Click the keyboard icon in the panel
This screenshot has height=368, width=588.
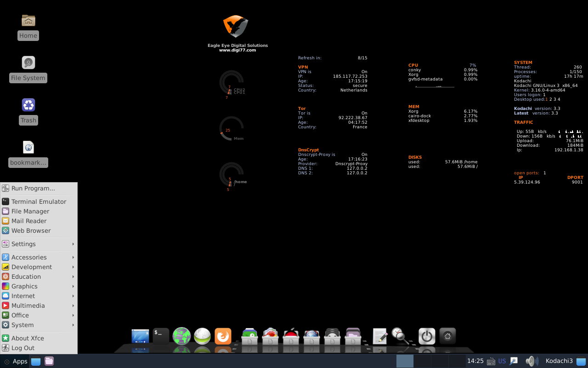click(491, 361)
